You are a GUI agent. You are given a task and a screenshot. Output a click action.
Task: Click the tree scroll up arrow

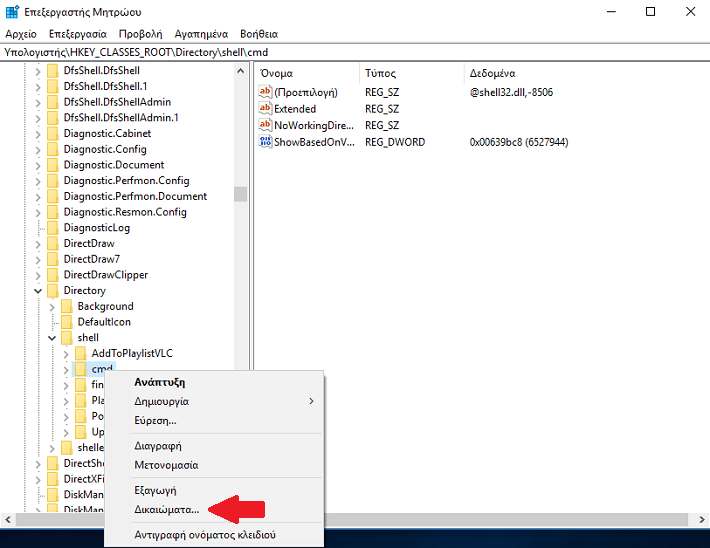point(240,71)
